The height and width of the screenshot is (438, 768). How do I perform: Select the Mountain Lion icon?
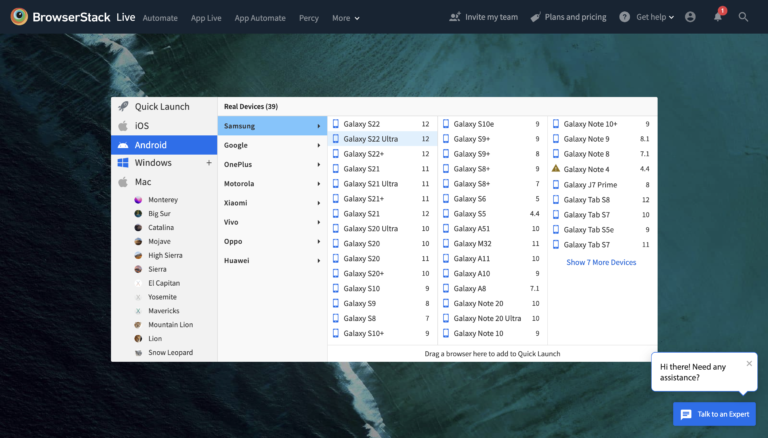[x=138, y=325]
